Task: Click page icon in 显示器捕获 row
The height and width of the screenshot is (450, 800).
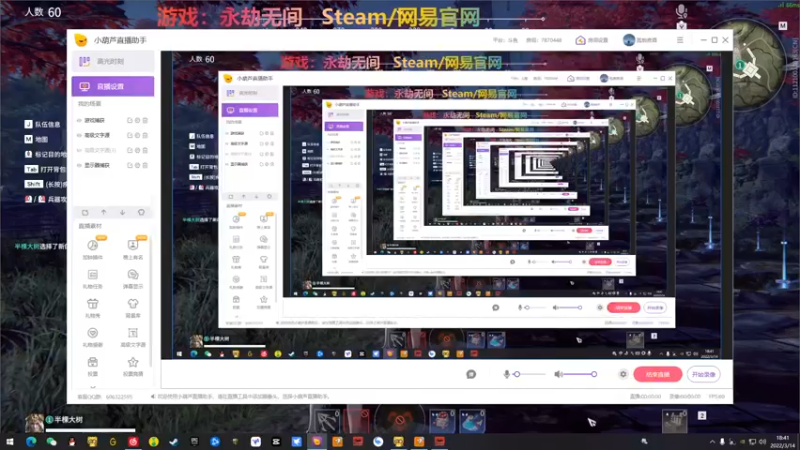Action: (x=130, y=165)
